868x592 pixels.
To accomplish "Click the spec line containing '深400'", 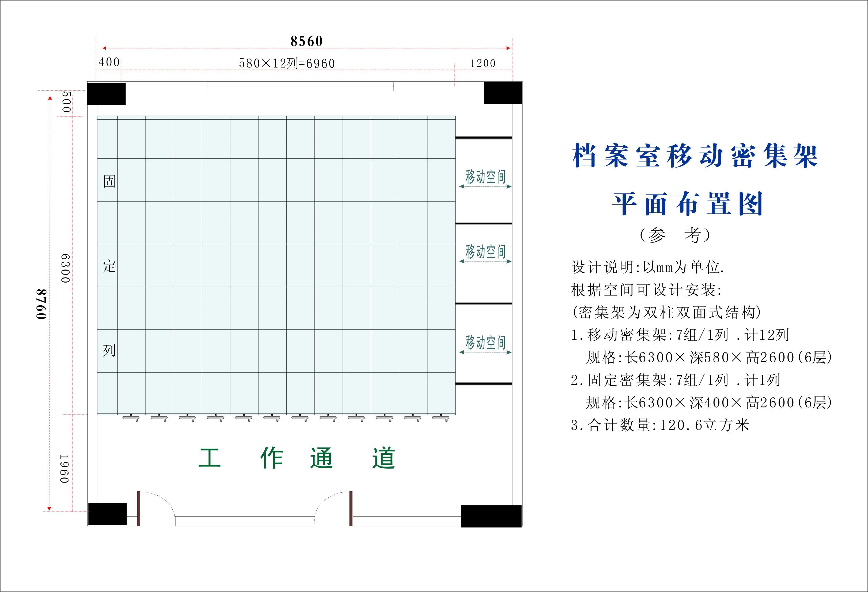I will click(709, 402).
